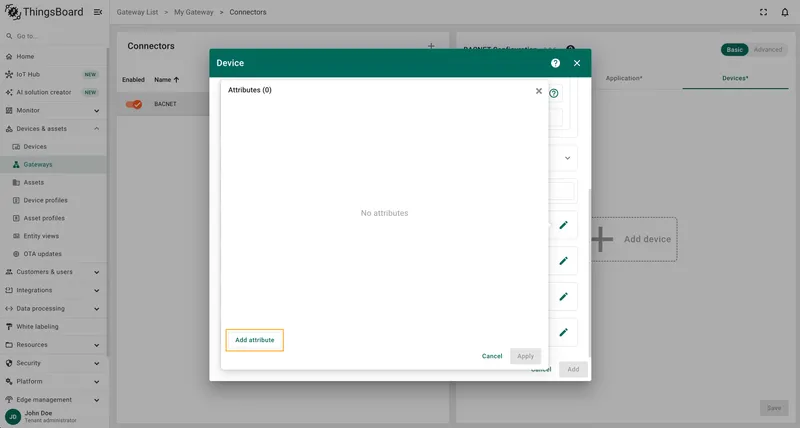Collapse Devices & assets section

coord(54,129)
